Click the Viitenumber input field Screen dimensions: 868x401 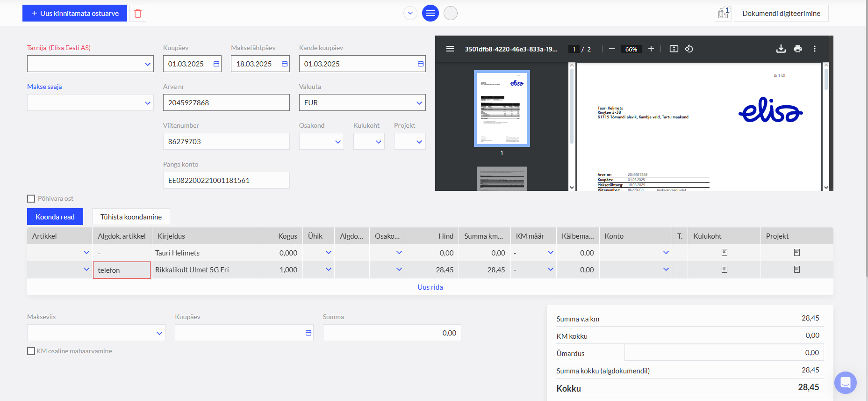coord(226,141)
